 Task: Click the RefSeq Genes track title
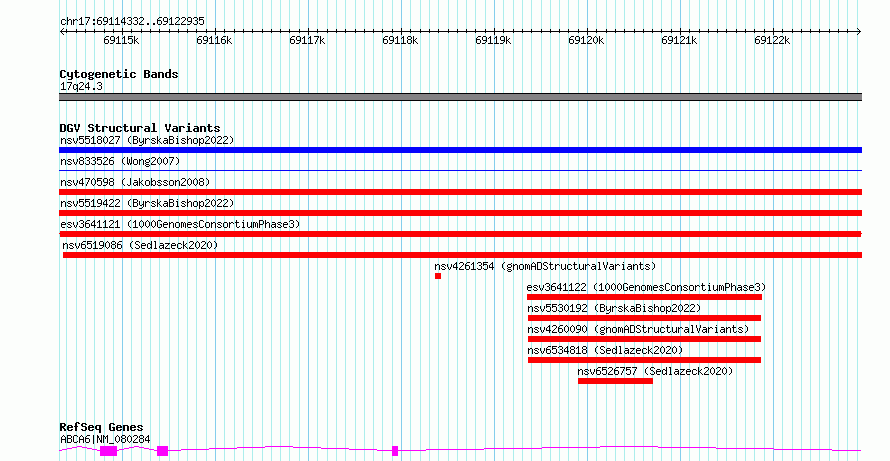(102, 428)
